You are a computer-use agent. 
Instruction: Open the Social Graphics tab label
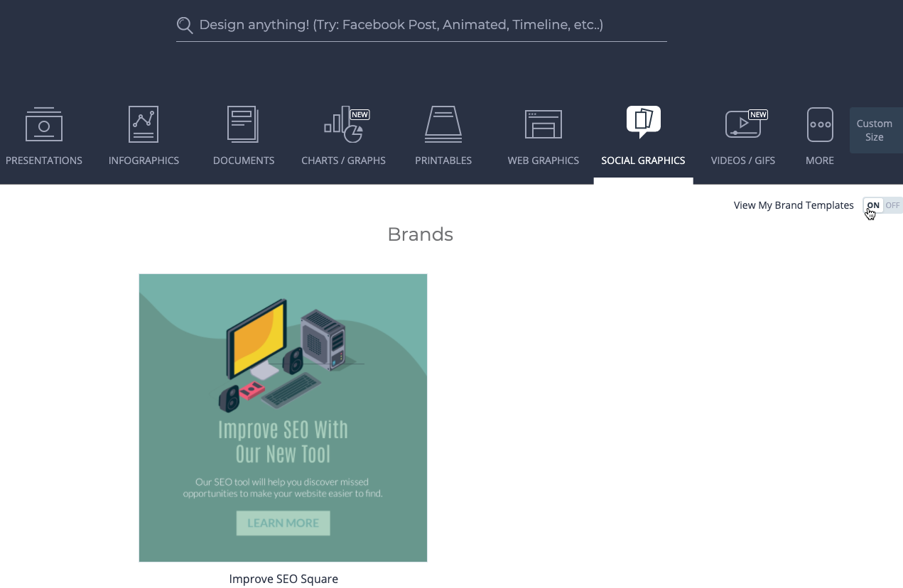click(644, 160)
